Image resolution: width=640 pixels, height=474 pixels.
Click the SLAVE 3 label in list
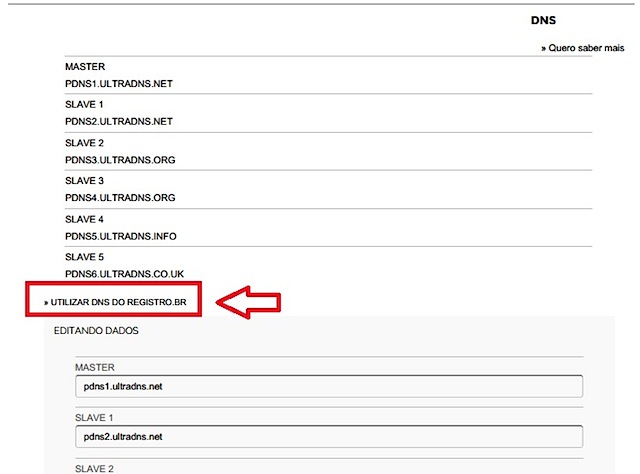click(x=84, y=181)
